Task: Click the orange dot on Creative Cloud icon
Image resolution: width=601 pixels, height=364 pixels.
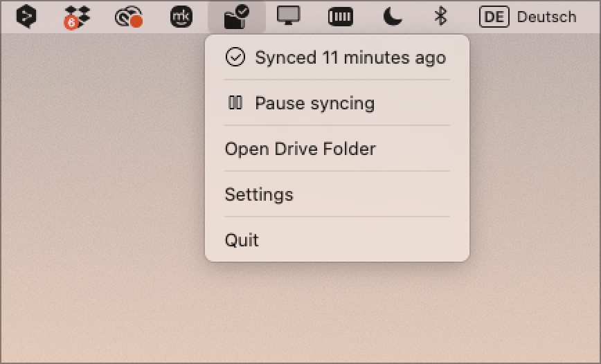Action: pyautogui.click(x=136, y=21)
